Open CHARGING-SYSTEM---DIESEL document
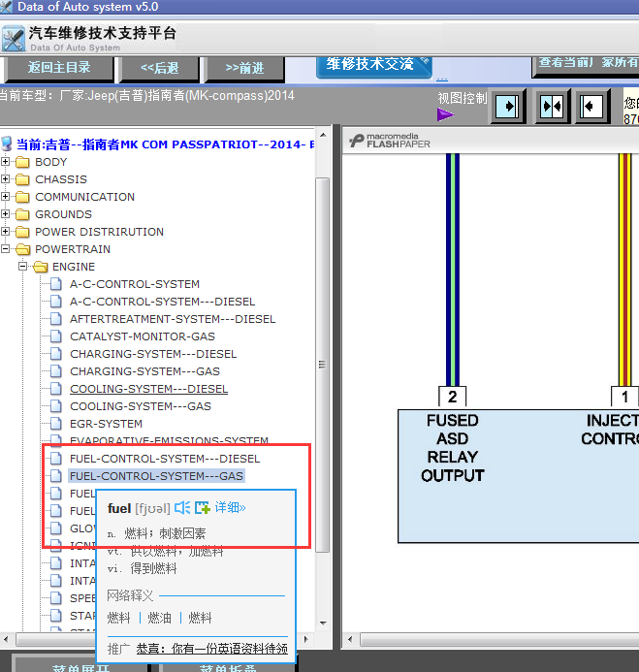The height and width of the screenshot is (672, 639). (153, 354)
